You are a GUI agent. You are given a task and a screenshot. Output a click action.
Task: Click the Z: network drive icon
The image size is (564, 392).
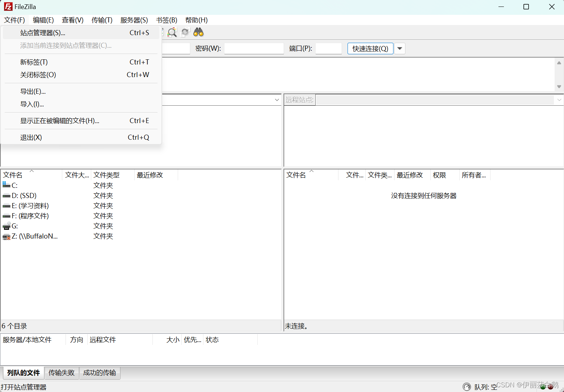[7, 236]
